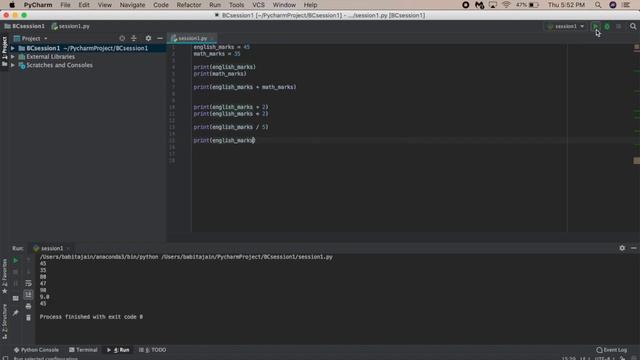Click the line english_marks = 45 in editor
The width and height of the screenshot is (640, 360).
tap(222, 47)
